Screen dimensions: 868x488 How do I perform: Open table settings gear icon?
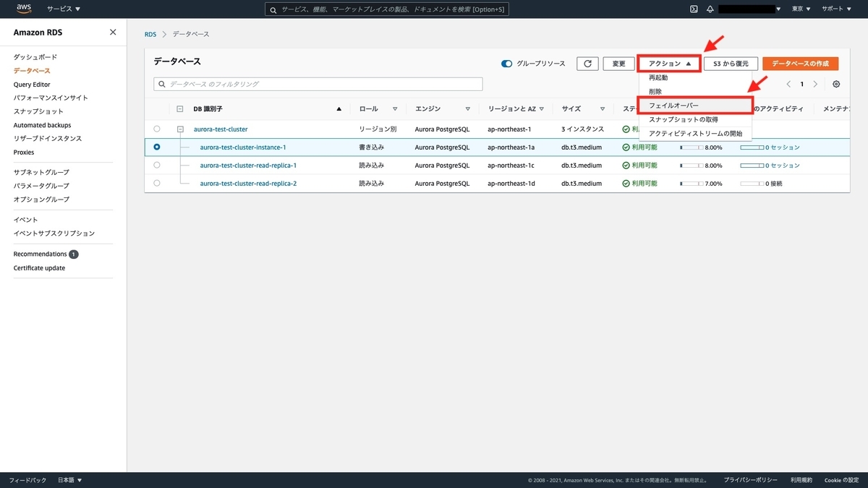coord(836,84)
